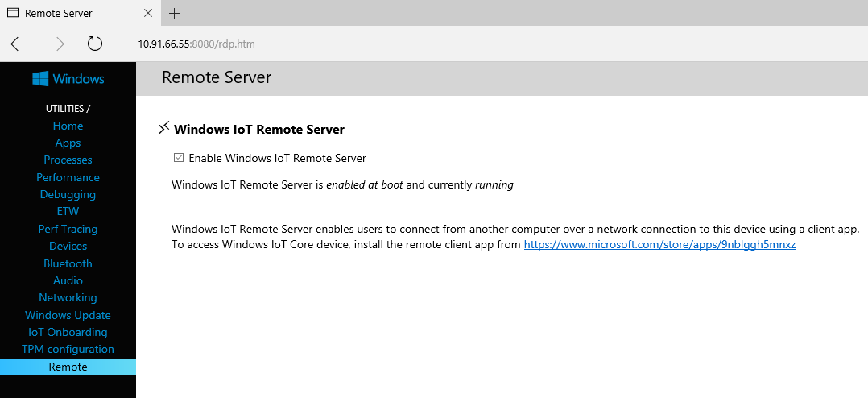
Task: Open a new browser tab
Action: click(175, 13)
